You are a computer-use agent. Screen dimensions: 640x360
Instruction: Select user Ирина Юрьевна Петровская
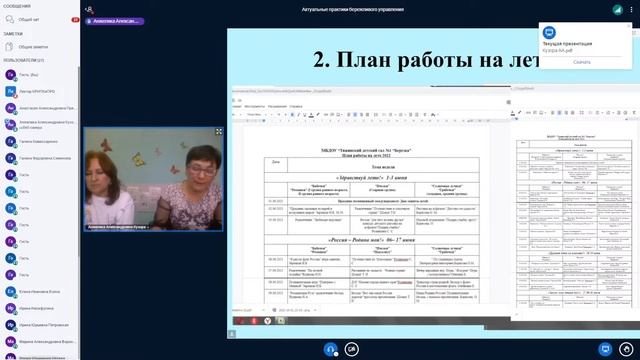(40, 325)
